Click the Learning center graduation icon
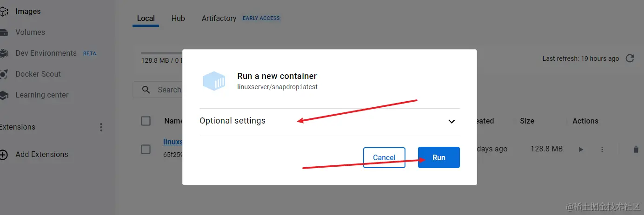The height and width of the screenshot is (215, 644). pyautogui.click(x=3, y=95)
